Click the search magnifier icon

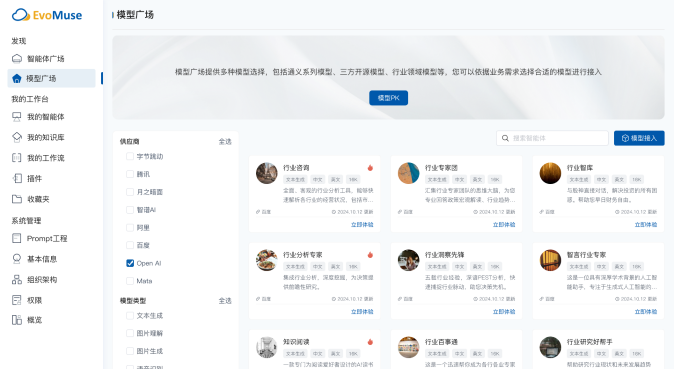pos(506,138)
